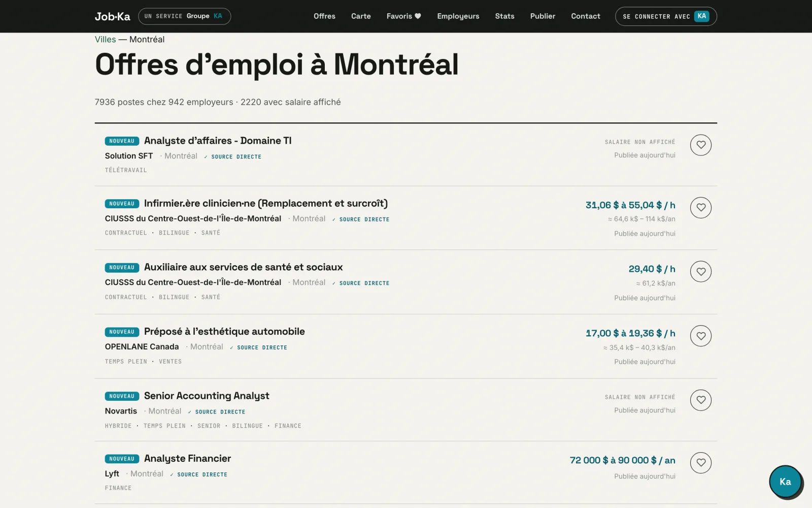Open the Contact page
Viewport: 812px width, 508px height.
tap(585, 16)
